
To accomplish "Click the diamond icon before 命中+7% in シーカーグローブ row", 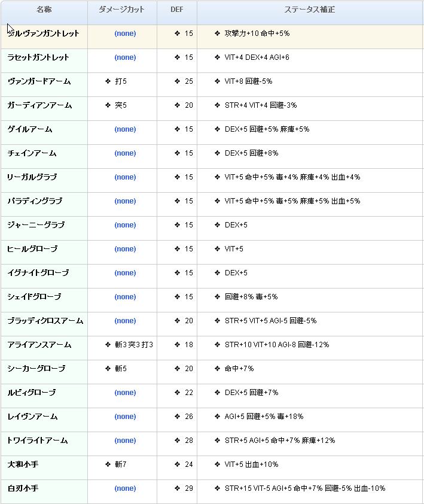I will (x=217, y=369).
